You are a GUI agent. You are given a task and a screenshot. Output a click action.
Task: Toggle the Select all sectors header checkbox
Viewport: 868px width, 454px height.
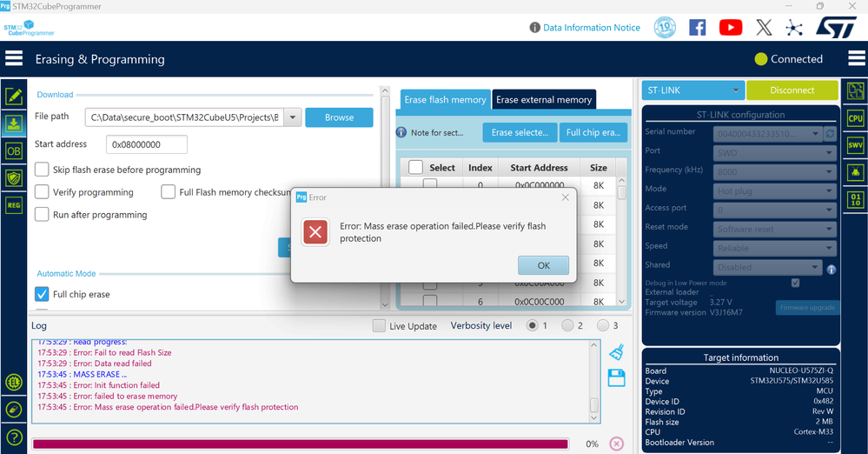pos(415,167)
